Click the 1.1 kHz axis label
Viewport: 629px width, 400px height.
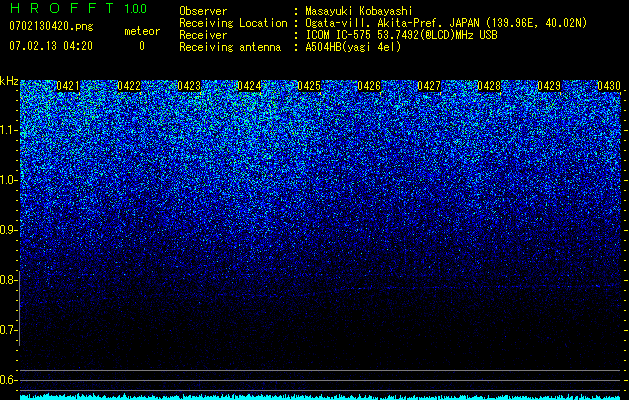(9, 130)
